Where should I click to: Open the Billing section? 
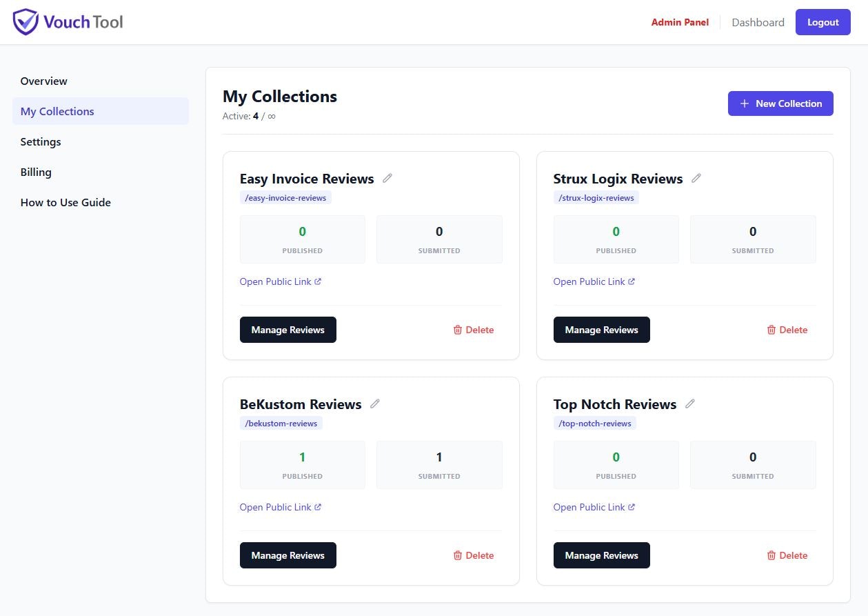point(36,172)
